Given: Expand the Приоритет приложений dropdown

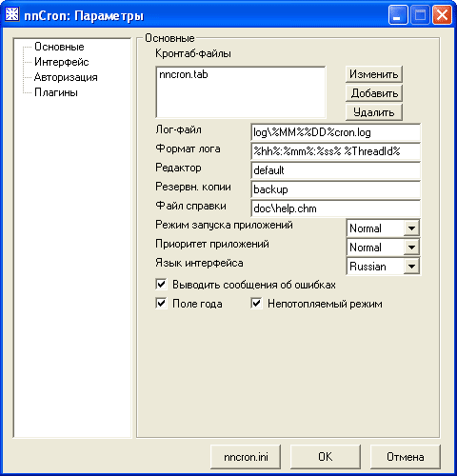Looking at the screenshot, I should 411,248.
